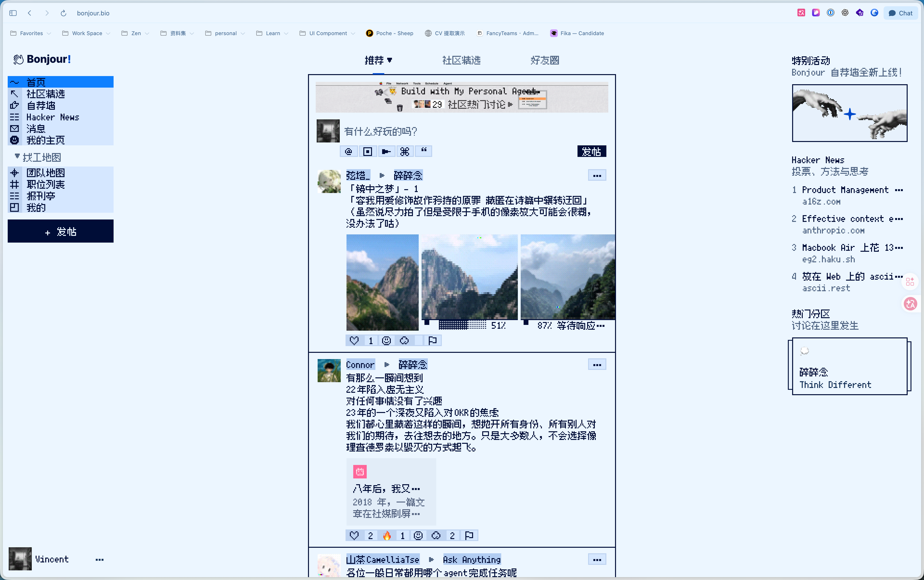Screen dimensions: 924x580
Task: Click the ChatGPT extension icon in toolbar
Action: tap(845, 13)
